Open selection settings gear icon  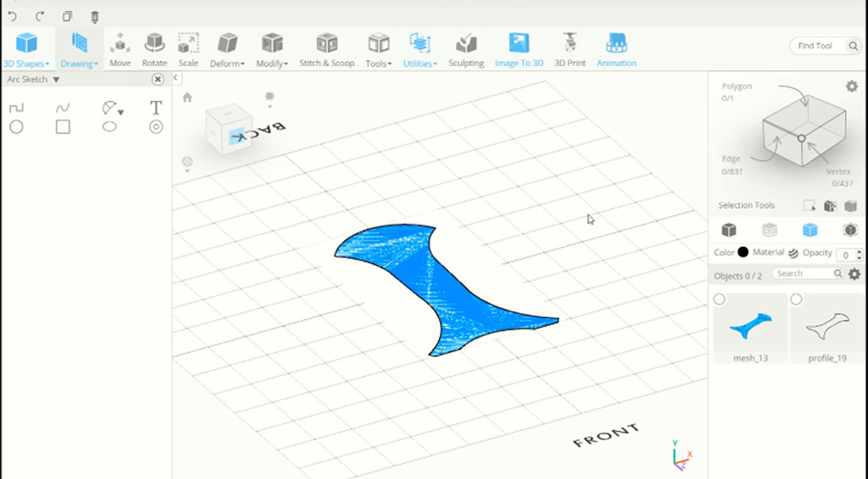[852, 86]
